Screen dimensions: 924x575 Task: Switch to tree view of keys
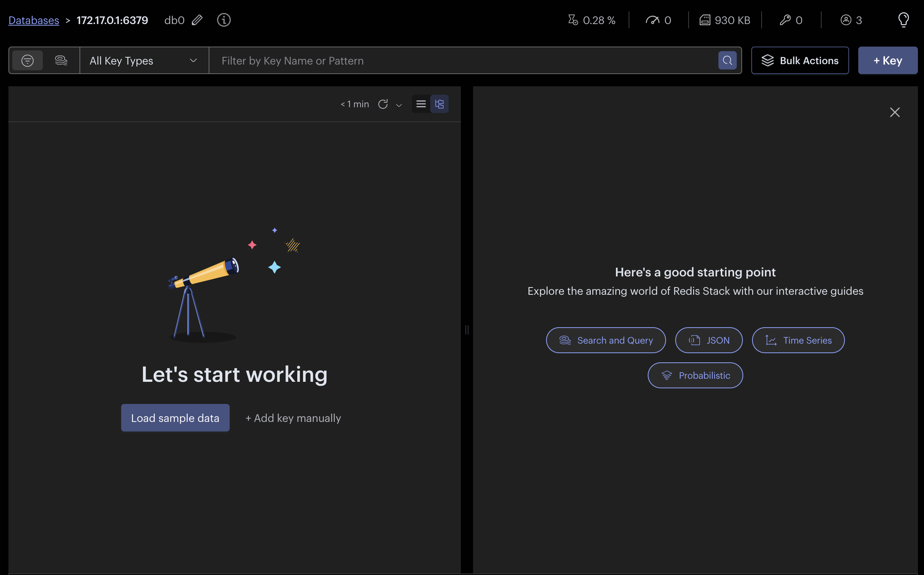[x=439, y=104]
